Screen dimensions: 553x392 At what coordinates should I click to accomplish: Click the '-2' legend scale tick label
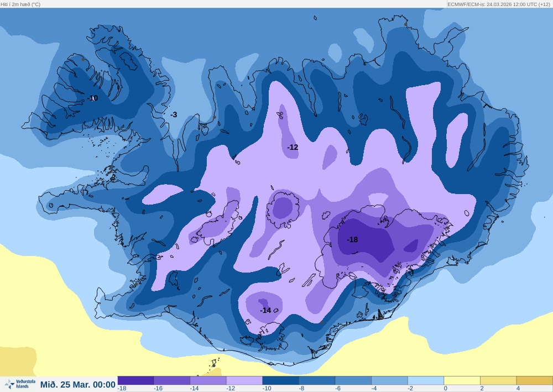(x=410, y=388)
